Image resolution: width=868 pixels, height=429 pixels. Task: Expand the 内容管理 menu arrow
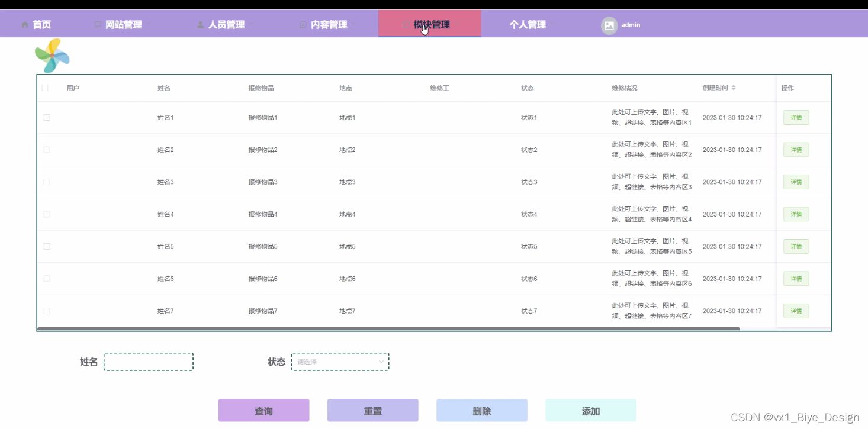354,24
